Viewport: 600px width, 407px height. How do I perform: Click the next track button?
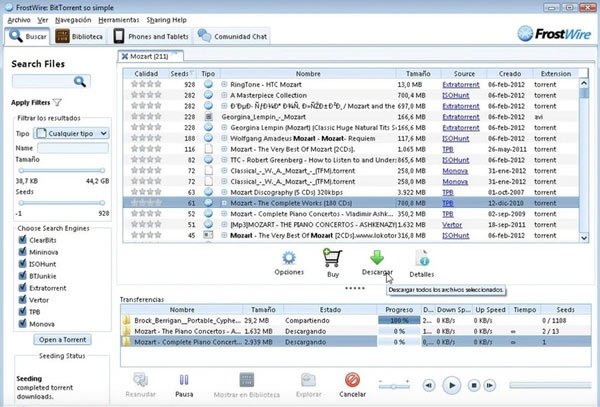(490, 385)
